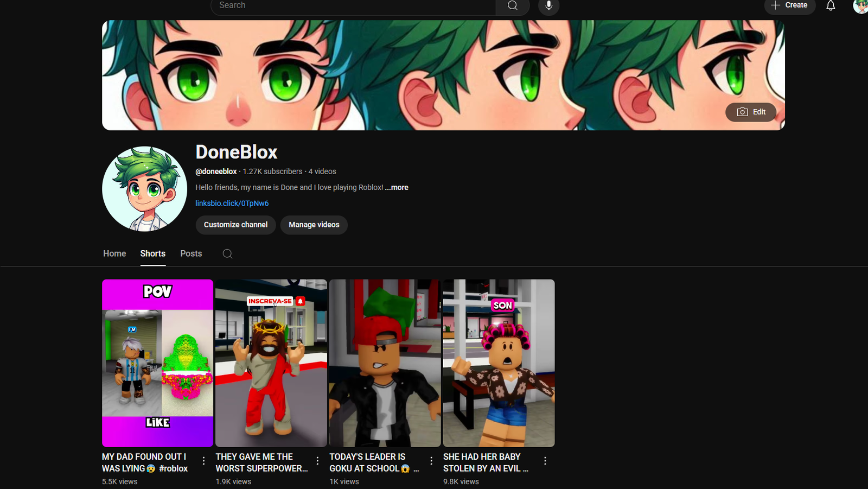Focus the Search input field

click(x=353, y=5)
